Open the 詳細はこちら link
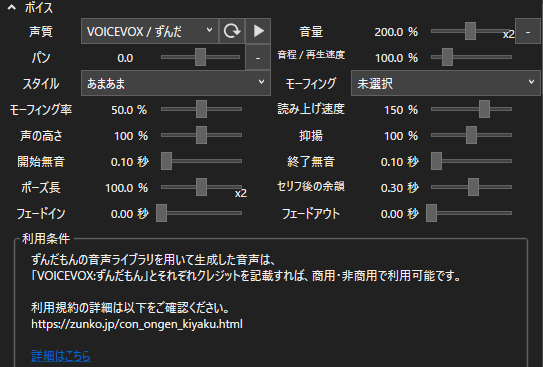This screenshot has width=543, height=367. coord(61,356)
